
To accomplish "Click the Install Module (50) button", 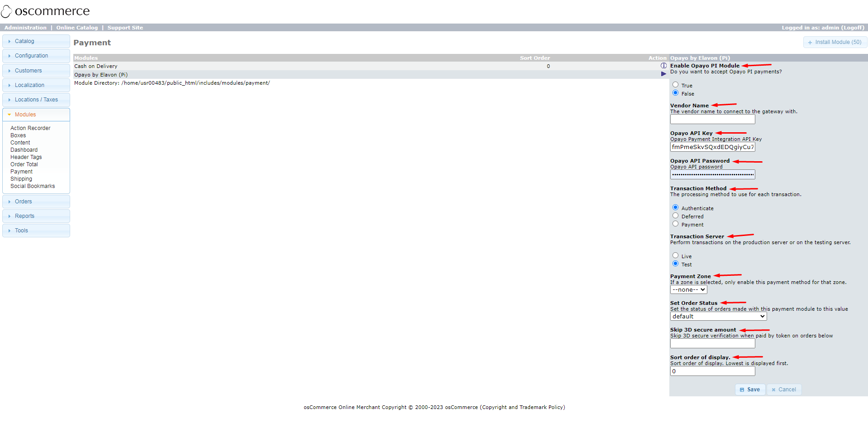I will click(835, 42).
